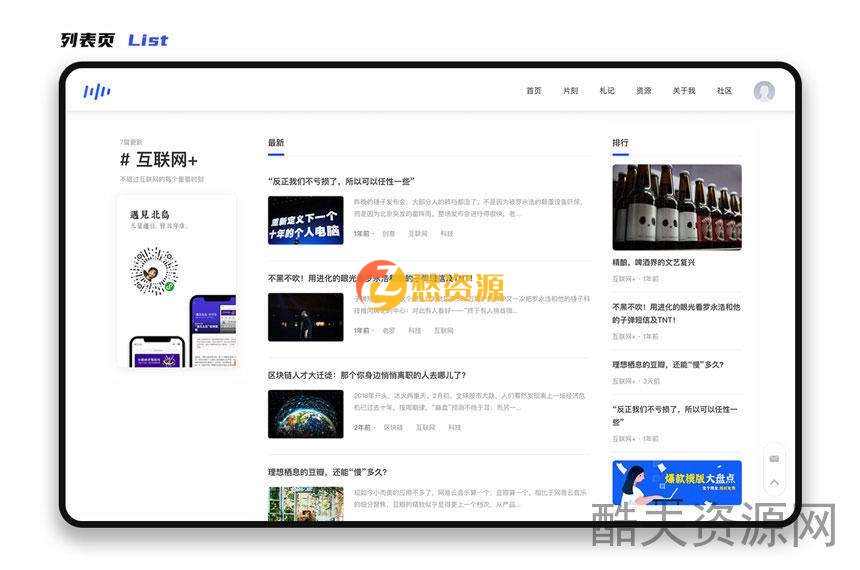Open the 片刻 navigation item
The width and height of the screenshot is (860, 570).
[x=570, y=91]
